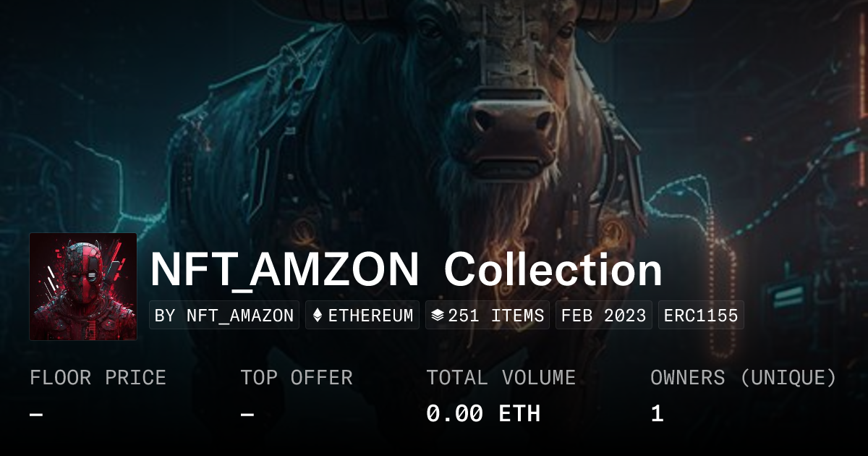Screen dimensions: 868x456
Task: Click the unique owners count 1
Action: 657,414
